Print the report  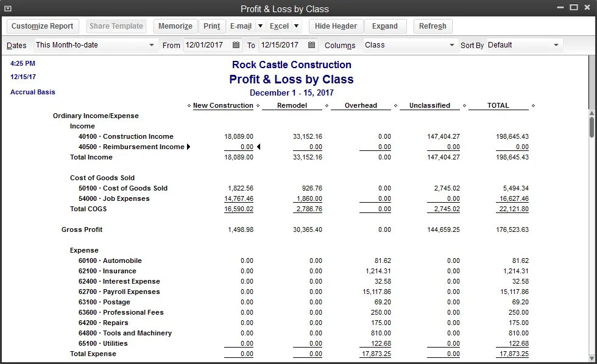click(x=212, y=26)
